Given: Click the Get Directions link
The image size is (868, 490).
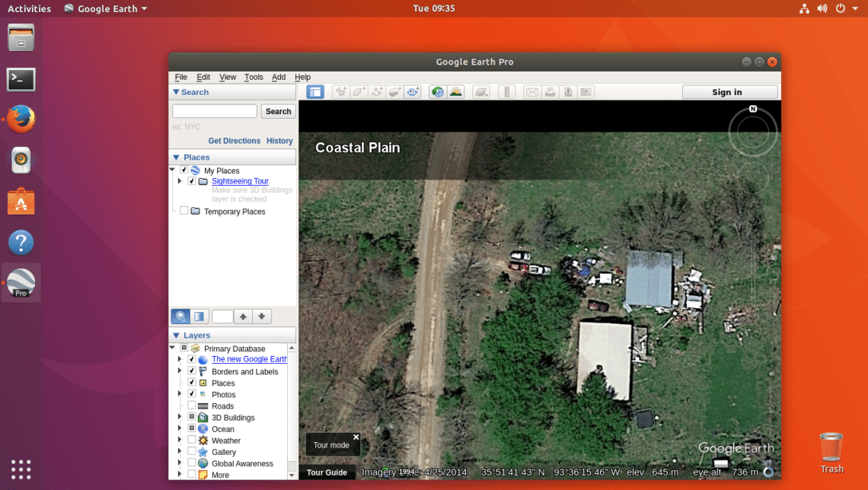Looking at the screenshot, I should click(x=235, y=141).
